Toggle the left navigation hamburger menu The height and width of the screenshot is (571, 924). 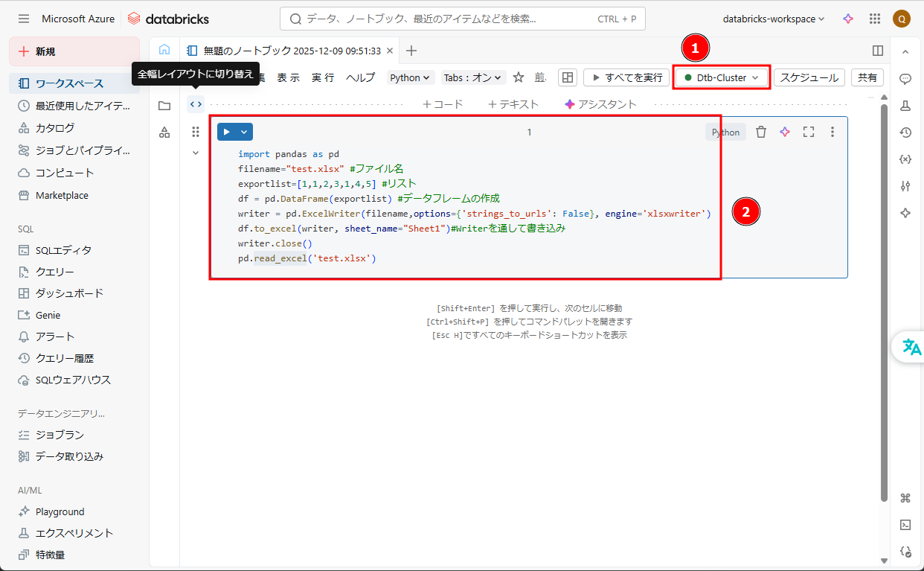[x=24, y=19]
